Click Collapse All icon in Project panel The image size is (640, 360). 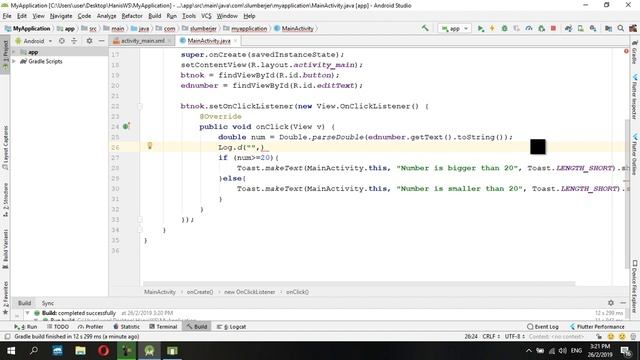pos(74,41)
